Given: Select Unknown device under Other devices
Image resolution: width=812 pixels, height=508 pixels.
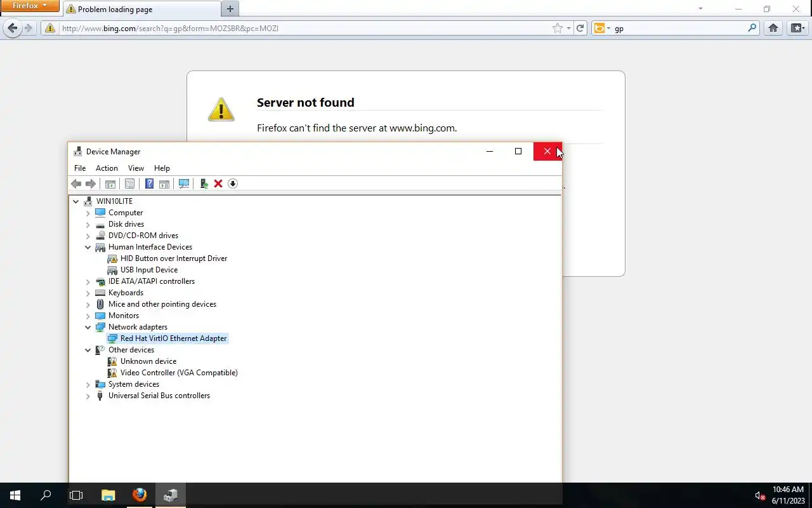Looking at the screenshot, I should 148,361.
